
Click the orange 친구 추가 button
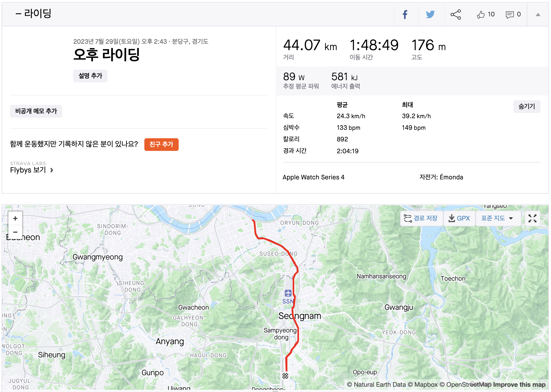161,145
